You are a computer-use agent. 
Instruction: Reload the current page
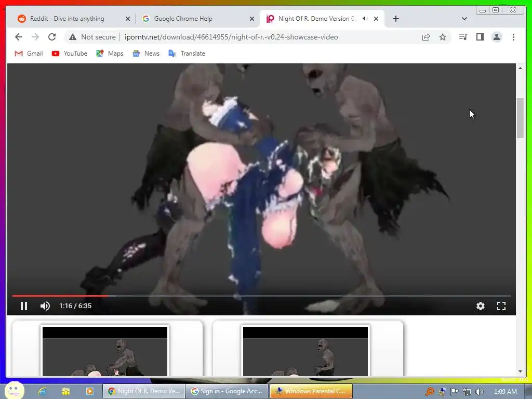click(52, 37)
